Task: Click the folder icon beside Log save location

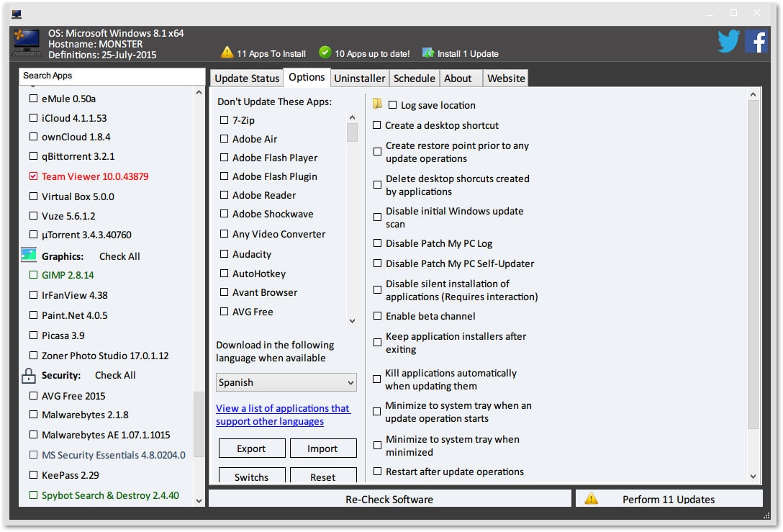Action: 378,104
